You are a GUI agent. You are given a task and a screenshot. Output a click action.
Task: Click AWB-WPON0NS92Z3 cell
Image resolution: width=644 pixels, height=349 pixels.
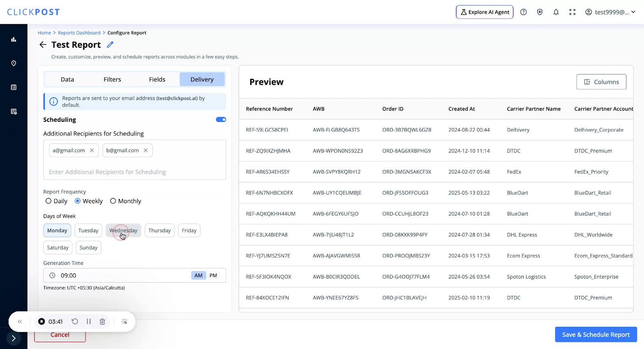point(338,151)
